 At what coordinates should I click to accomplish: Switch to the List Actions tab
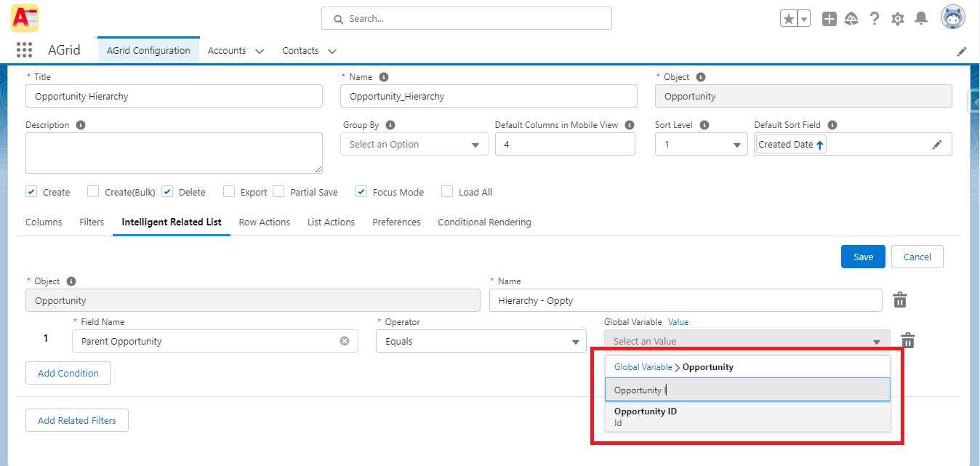(331, 222)
